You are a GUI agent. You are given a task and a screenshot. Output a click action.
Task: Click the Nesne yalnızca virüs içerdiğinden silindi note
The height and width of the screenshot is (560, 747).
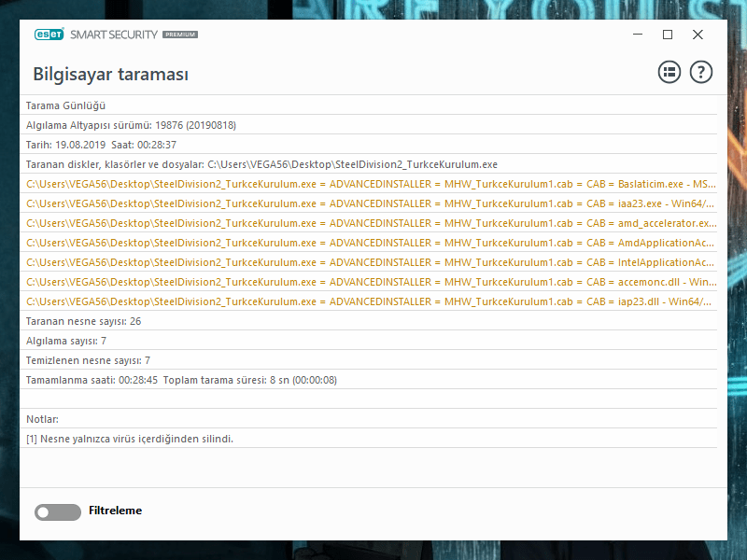tap(369, 438)
